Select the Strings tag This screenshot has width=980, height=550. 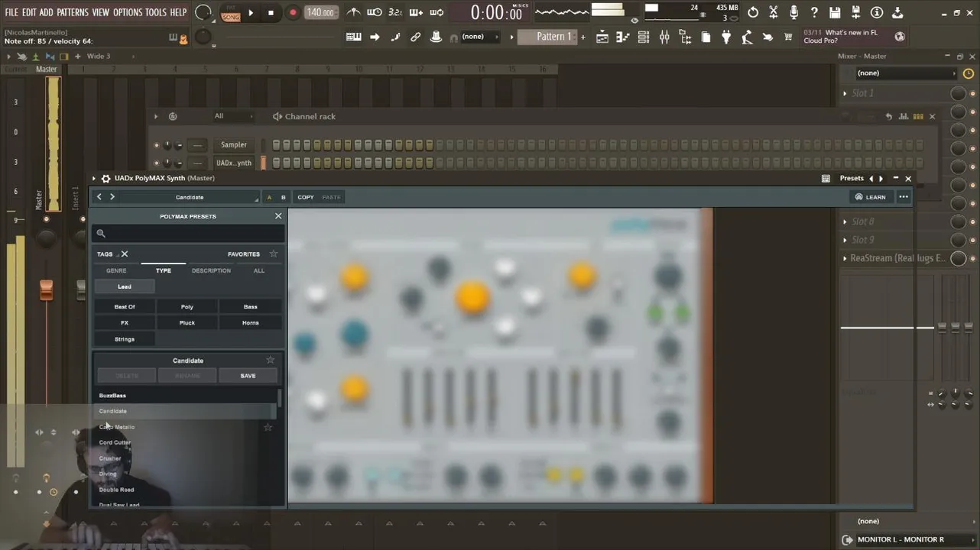click(x=125, y=339)
